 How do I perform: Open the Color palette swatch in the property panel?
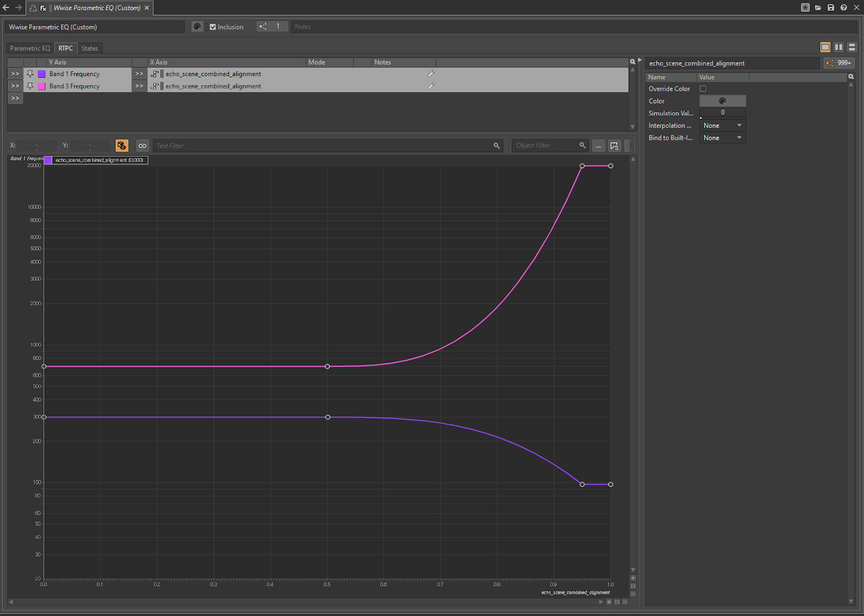tap(722, 100)
